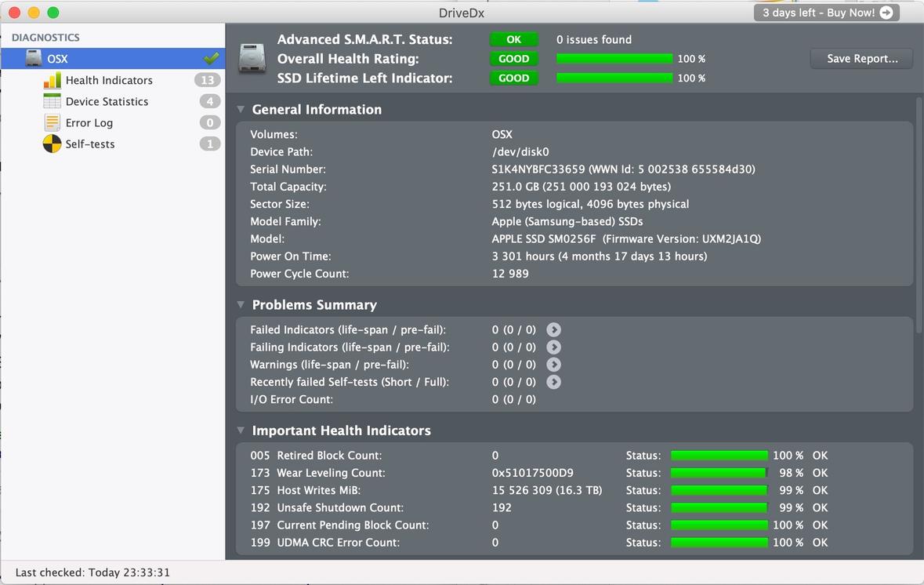Click the arrow next to Failing Indicators
The width and height of the screenshot is (924, 585).
pos(553,347)
